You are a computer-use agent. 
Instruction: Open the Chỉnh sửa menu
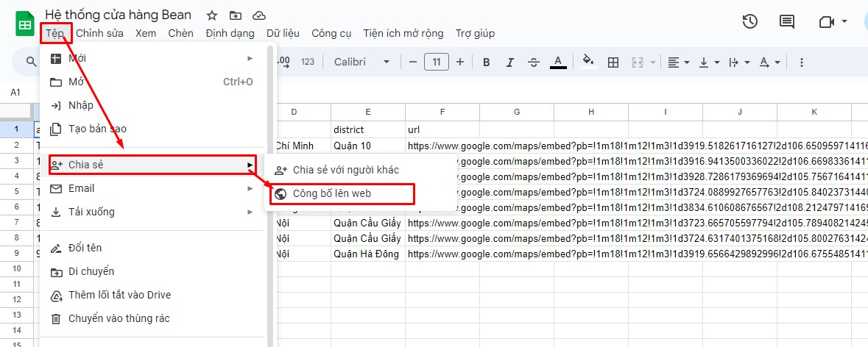99,33
